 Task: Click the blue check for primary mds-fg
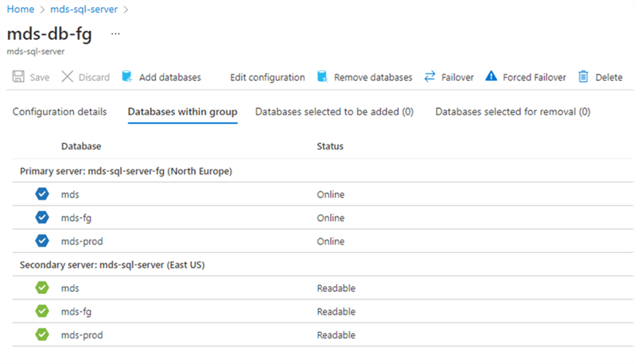pos(42,217)
